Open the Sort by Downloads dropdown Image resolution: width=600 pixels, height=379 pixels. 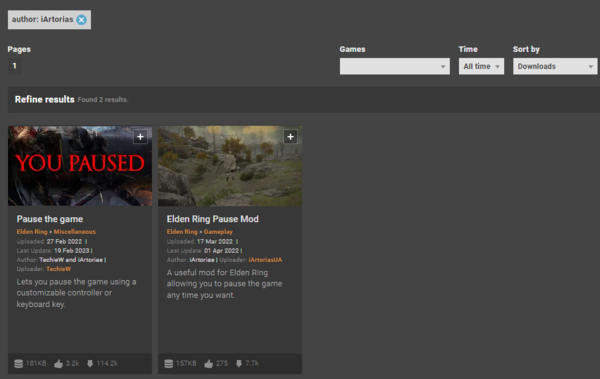point(555,66)
